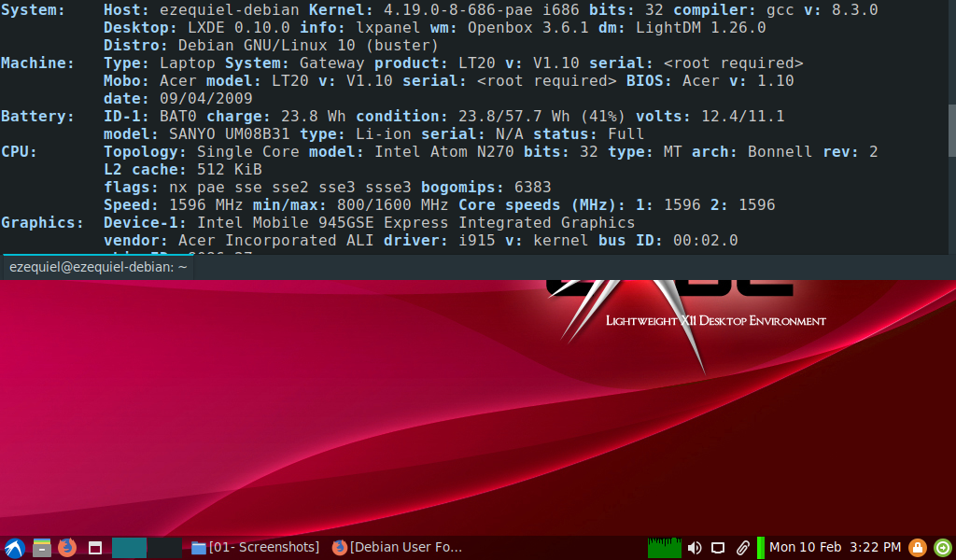Click 'Li-ion' battery type text

[x=384, y=133]
